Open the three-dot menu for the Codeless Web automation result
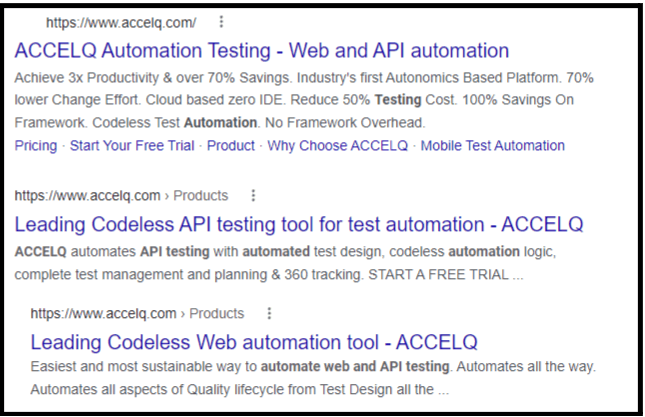Image resolution: width=645 pixels, height=417 pixels. (x=269, y=313)
